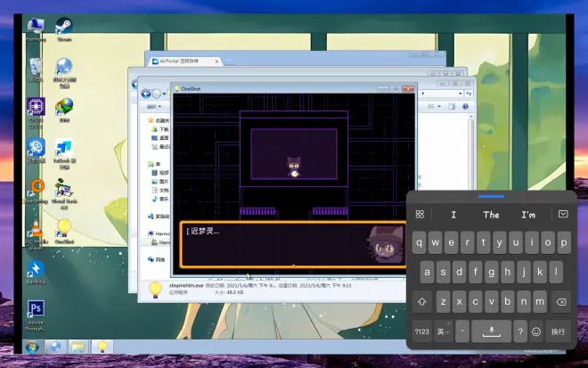
Task: Open the blue globe browser desktop shortcut
Action: click(x=64, y=73)
